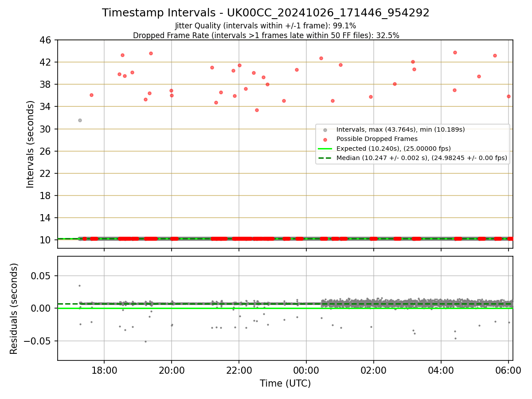Click the gray marker icon beside the legend's Intervals entry
Image resolution: width=532 pixels, height=399 pixels.
(325, 130)
